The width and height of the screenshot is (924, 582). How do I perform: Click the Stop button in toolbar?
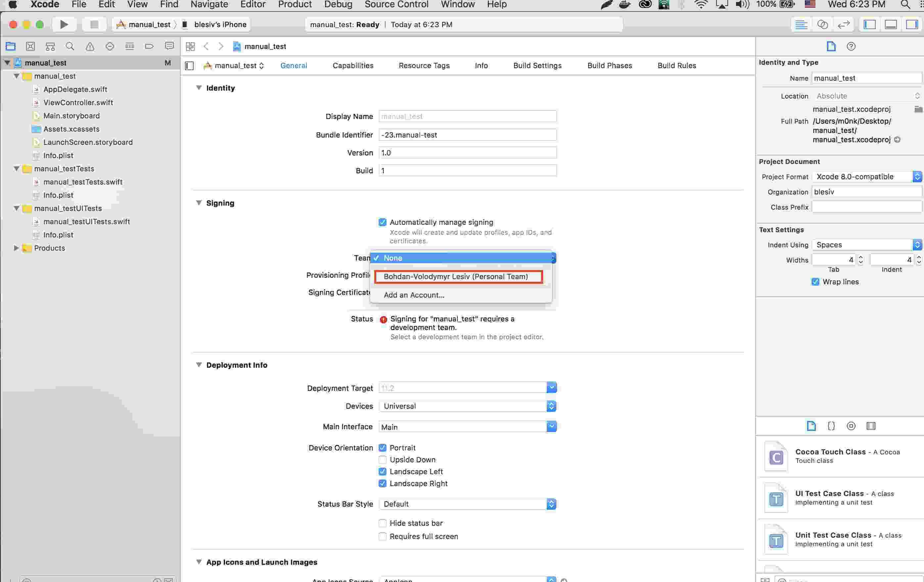(94, 24)
